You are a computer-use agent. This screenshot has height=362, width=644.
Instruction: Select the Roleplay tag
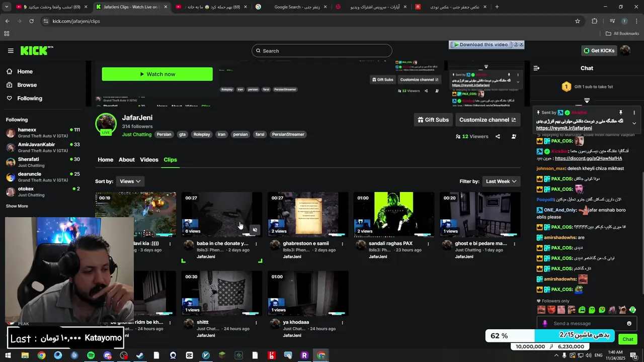click(x=201, y=134)
